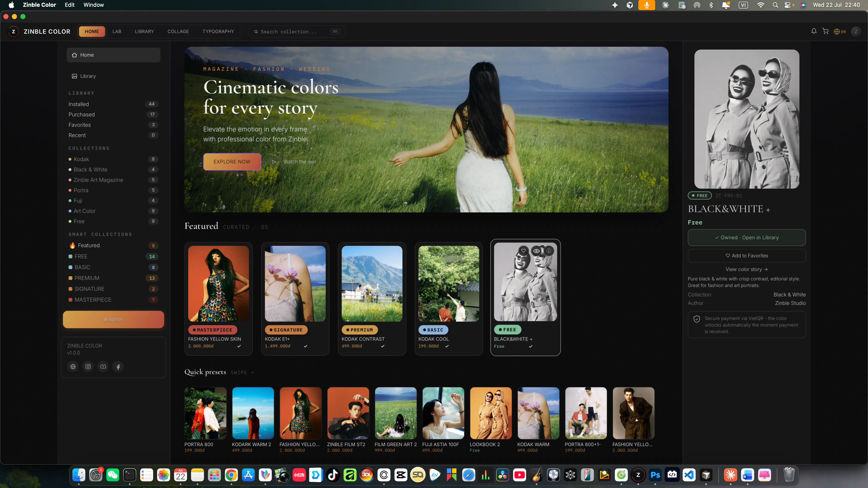Click Owned · Open in Library button
868x488 pixels.
747,237
